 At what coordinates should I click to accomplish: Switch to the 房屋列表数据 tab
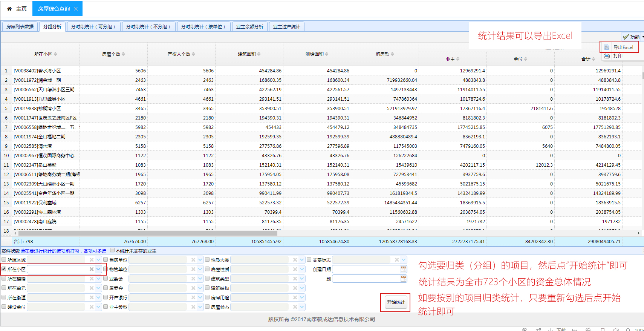pyautogui.click(x=20, y=27)
